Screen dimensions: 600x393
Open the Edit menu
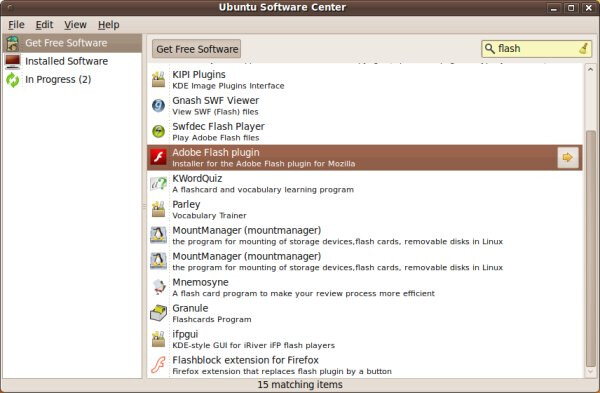pos(44,24)
